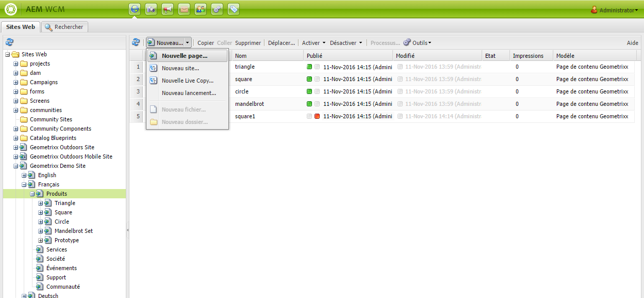Viewport: 644px width, 298px height.
Task: Select the Événements tree item
Action: (61, 268)
